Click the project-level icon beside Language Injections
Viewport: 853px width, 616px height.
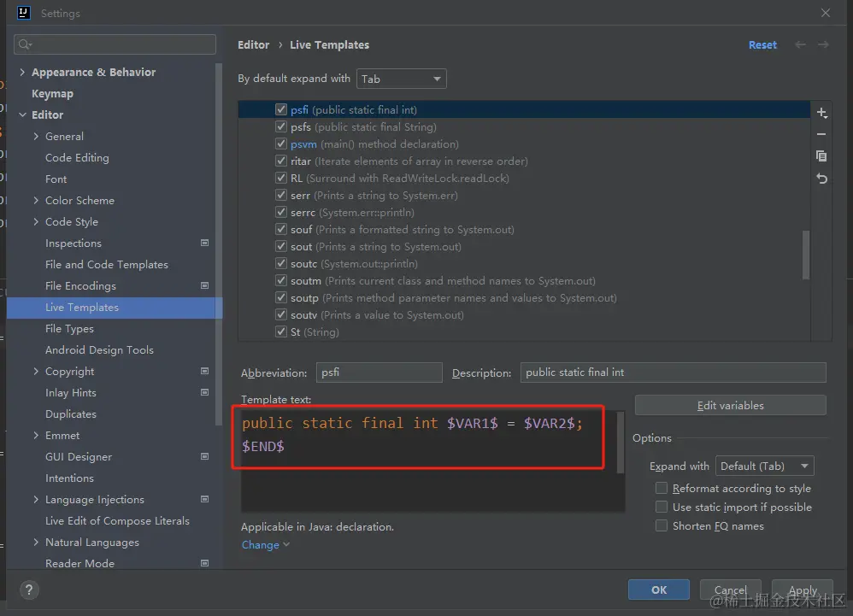204,499
